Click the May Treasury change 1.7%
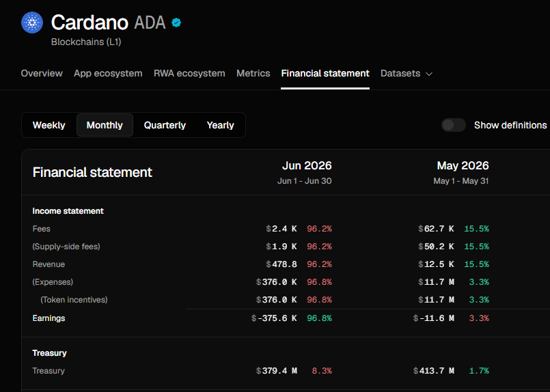The height and width of the screenshot is (392, 550). [479, 371]
